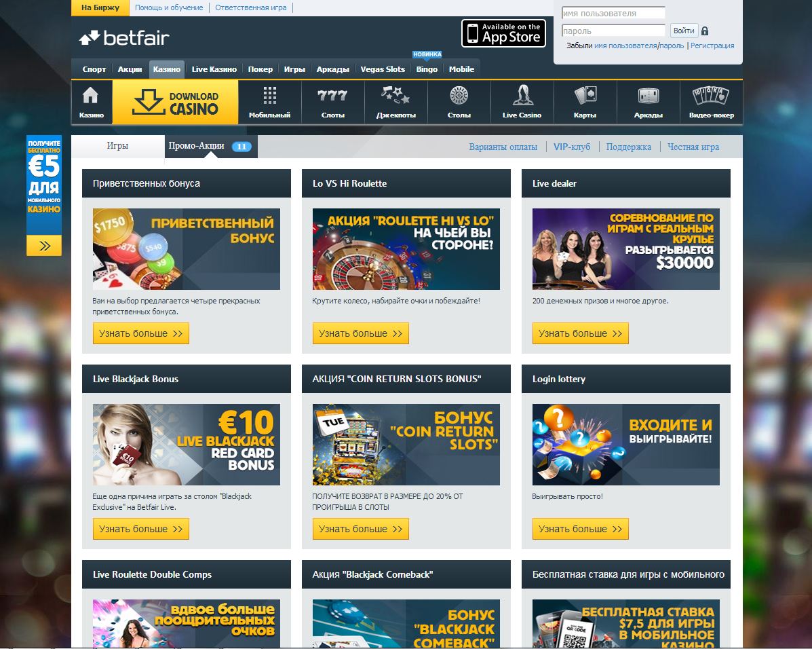Click the Live Blackjack Red Card banner
This screenshot has height=649, width=812.
coord(187,444)
